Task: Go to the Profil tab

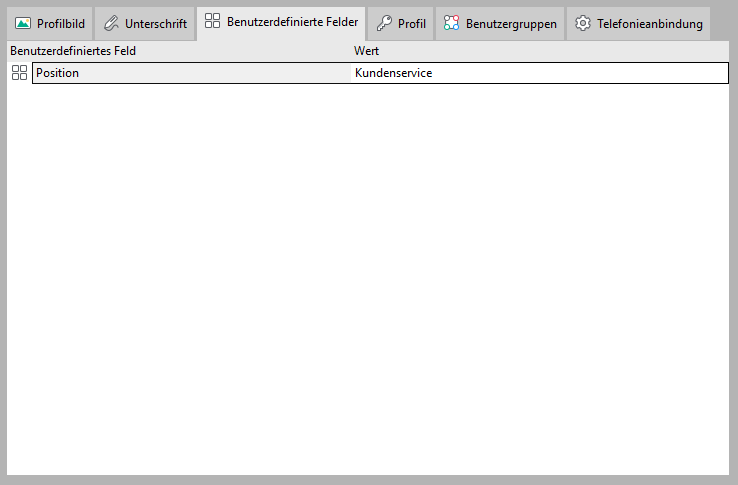Action: [401, 24]
